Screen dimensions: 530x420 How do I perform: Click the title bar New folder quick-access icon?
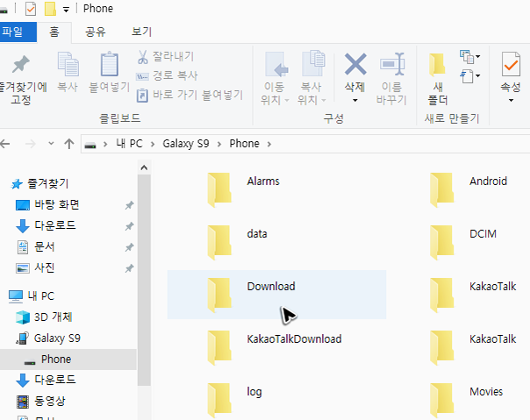coord(50,9)
